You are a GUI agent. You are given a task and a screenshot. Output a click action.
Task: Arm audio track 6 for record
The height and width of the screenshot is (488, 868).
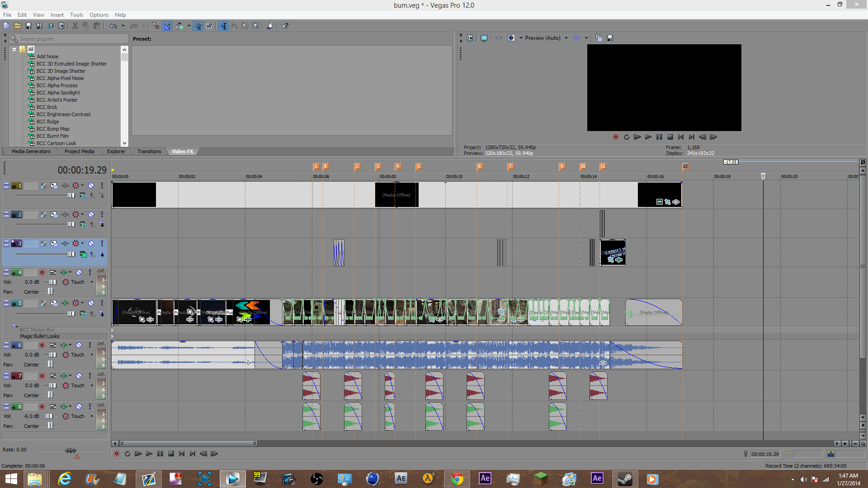(42, 345)
